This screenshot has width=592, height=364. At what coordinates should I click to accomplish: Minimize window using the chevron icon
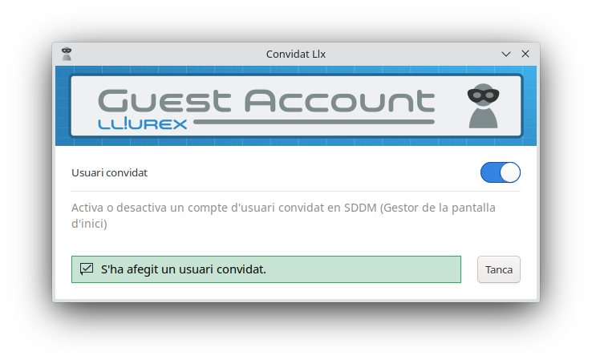(506, 54)
